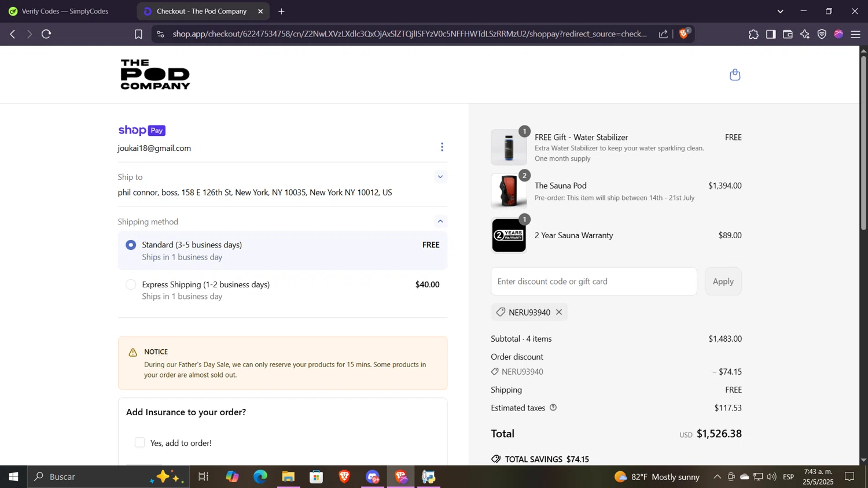Open Microsoft Store from the taskbar
The width and height of the screenshot is (868, 488).
[x=317, y=477]
